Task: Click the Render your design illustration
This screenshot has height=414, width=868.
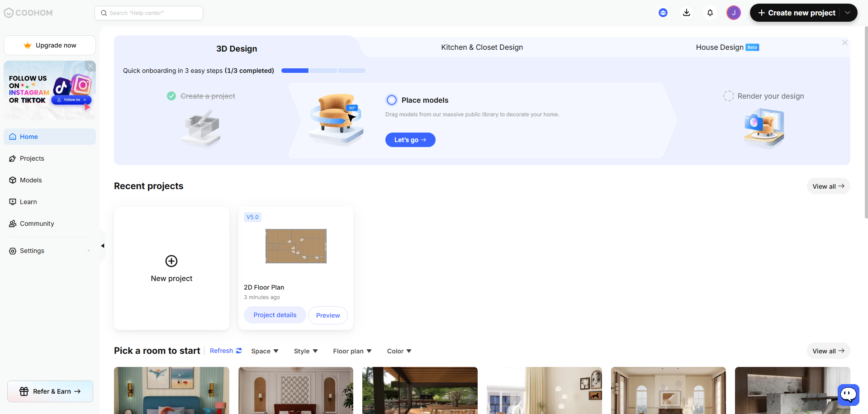Action: [764, 128]
